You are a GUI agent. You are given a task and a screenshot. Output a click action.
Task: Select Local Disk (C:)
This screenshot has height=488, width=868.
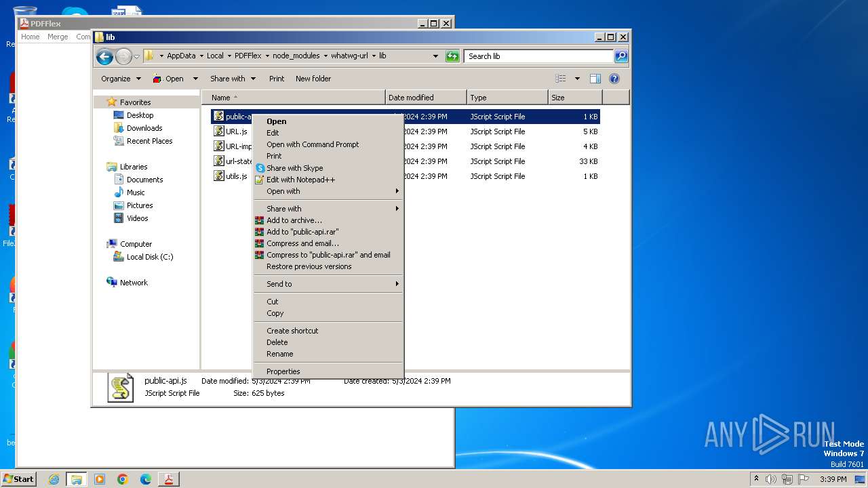[x=149, y=257]
